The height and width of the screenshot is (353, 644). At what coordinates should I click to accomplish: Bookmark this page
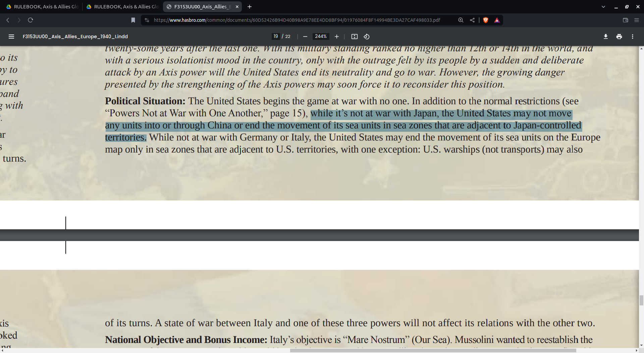point(133,20)
